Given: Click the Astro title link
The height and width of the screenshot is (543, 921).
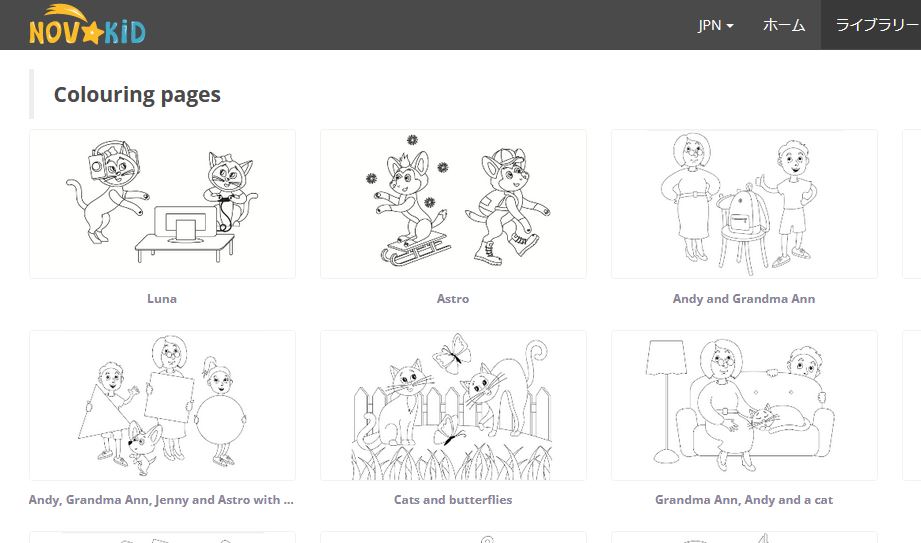Looking at the screenshot, I should (453, 299).
